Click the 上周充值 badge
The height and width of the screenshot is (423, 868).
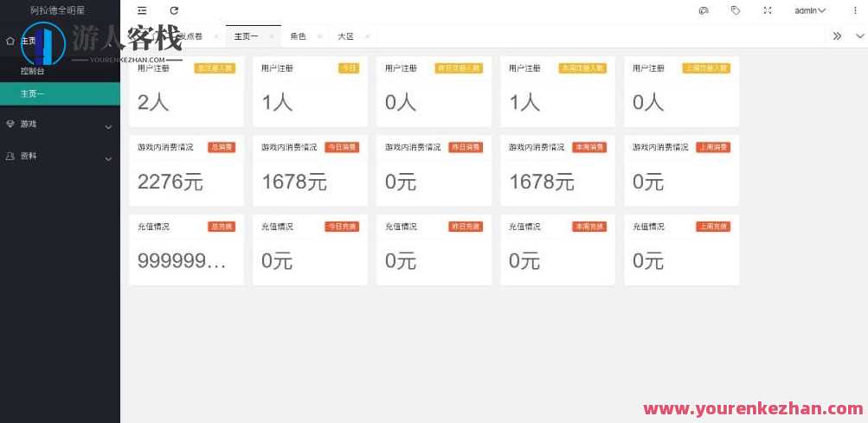pos(714,227)
